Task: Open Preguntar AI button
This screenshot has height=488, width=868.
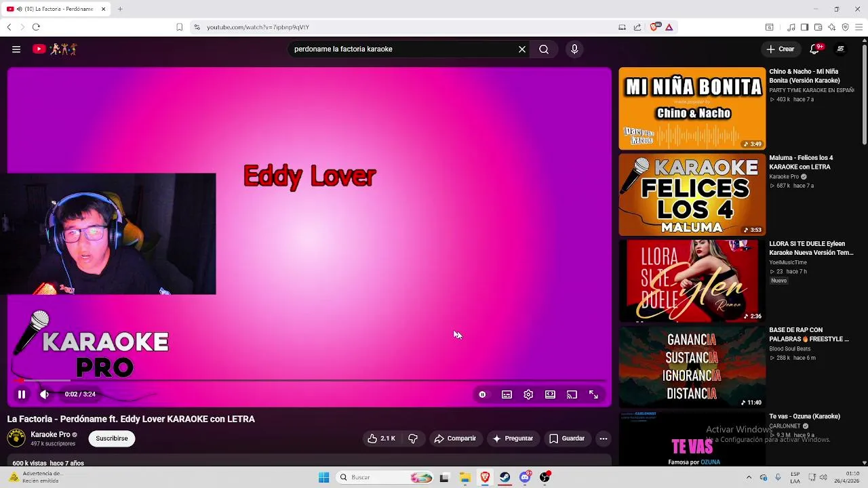Action: [513, 439]
